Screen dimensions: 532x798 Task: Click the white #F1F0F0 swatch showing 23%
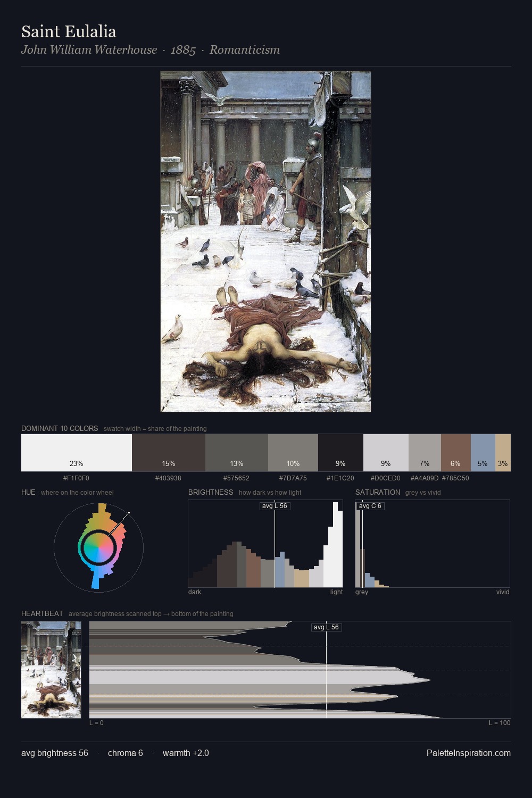click(77, 453)
